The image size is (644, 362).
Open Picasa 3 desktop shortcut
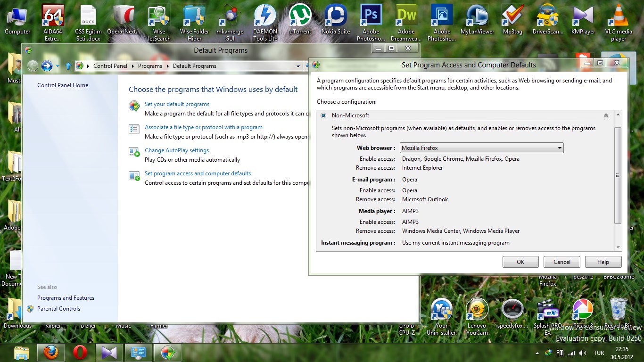tap(583, 314)
